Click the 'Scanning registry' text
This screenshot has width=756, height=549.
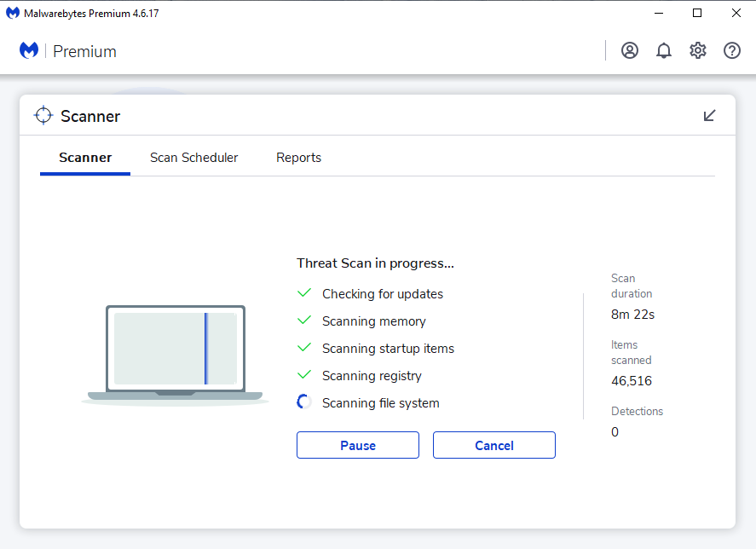tap(372, 376)
